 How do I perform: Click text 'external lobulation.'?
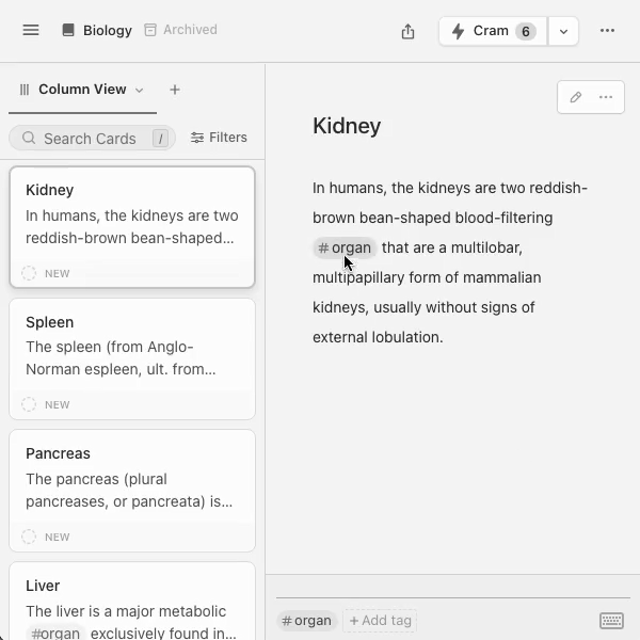pyautogui.click(x=378, y=337)
